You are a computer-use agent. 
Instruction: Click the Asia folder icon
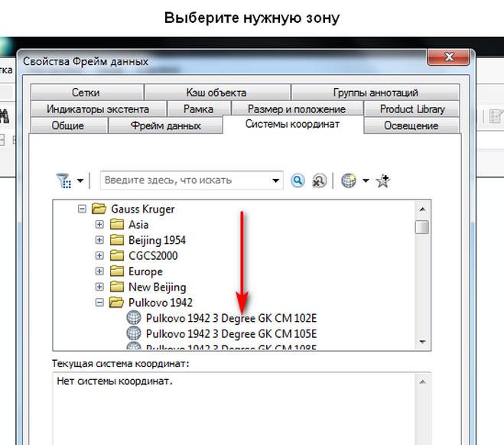pyautogui.click(x=117, y=224)
